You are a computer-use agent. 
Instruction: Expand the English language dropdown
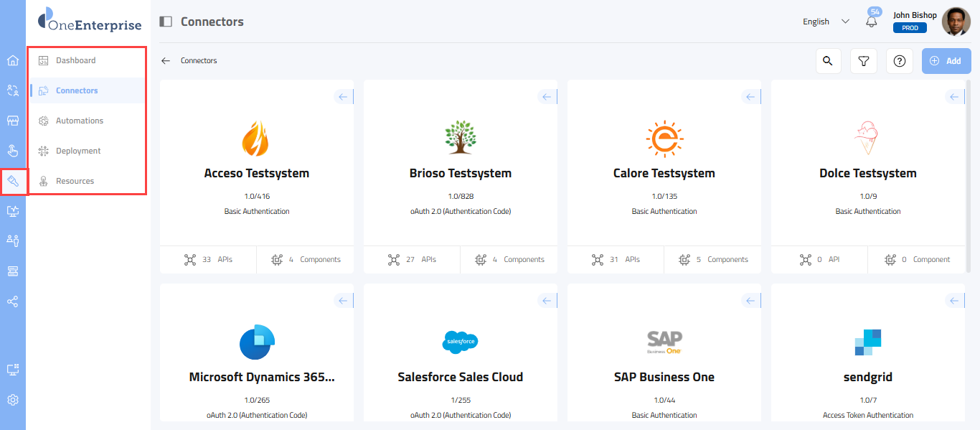(826, 22)
